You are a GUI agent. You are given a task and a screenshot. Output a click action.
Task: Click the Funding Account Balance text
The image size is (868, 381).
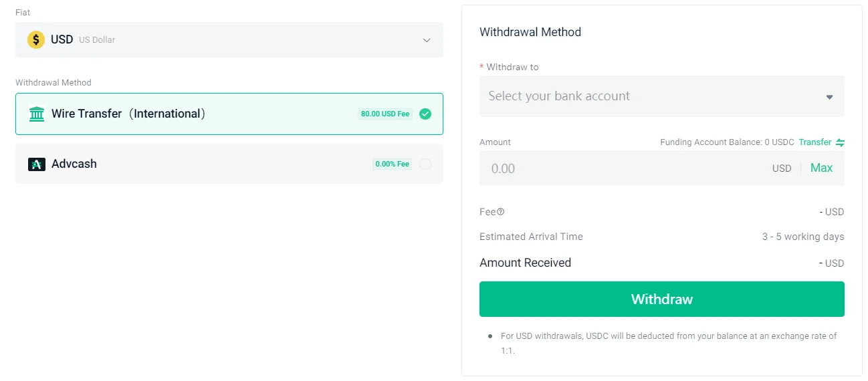[727, 142]
